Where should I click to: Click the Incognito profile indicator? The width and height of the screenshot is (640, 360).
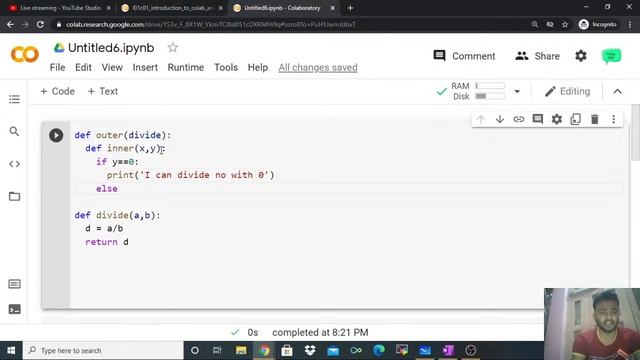598,24
